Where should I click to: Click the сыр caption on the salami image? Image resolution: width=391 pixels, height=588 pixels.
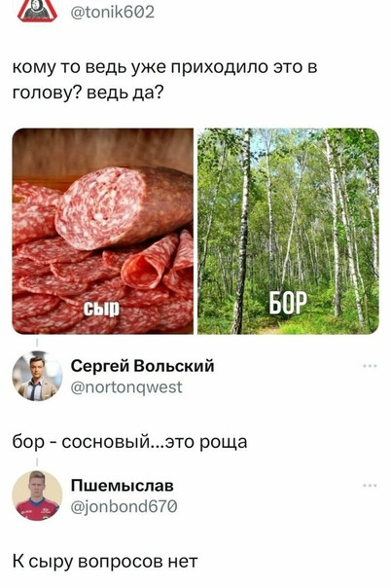(101, 308)
